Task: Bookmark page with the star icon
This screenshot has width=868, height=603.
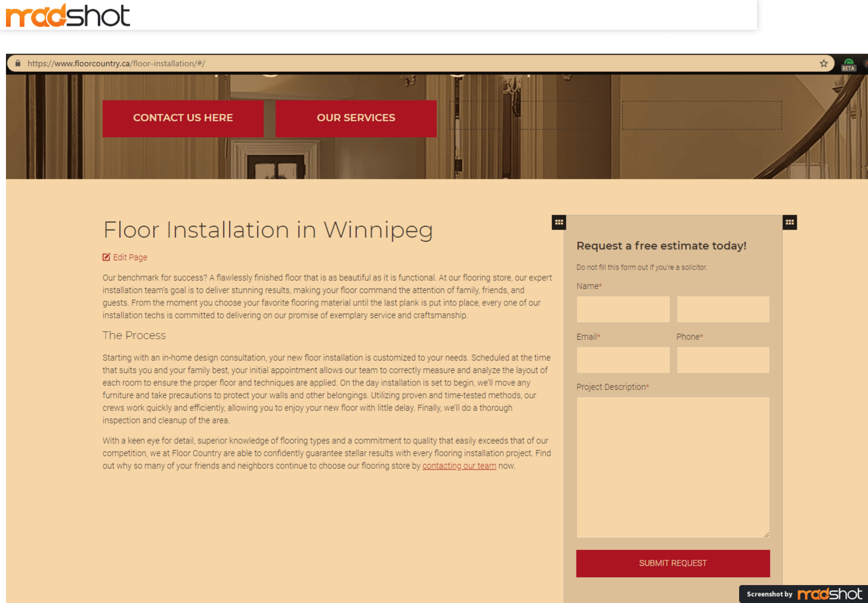Action: point(824,64)
